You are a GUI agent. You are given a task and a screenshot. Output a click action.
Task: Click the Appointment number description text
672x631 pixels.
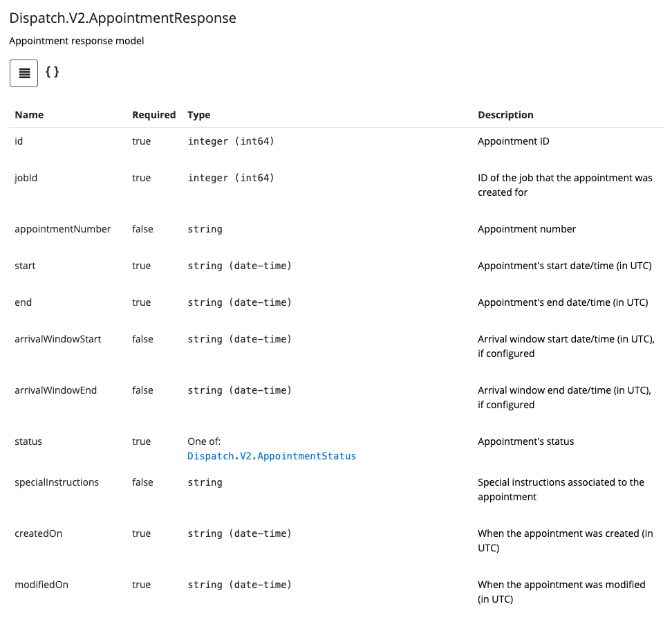point(527,229)
